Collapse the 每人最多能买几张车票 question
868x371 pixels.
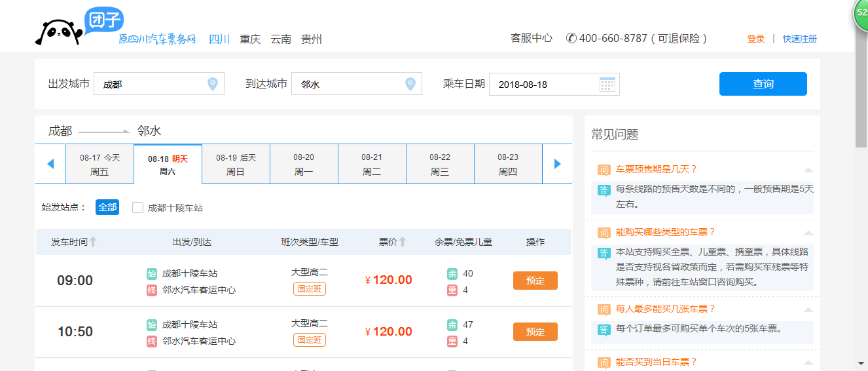[808, 309]
